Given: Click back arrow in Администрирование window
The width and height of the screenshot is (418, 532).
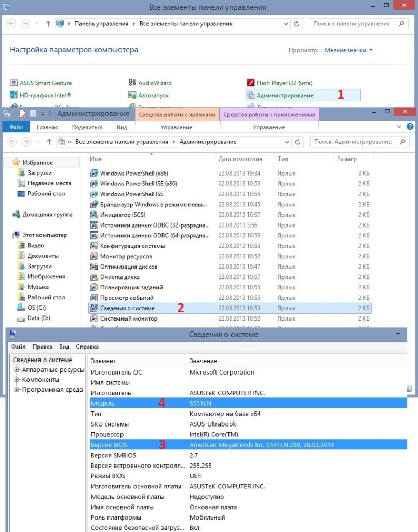Looking at the screenshot, I should pos(12,142).
